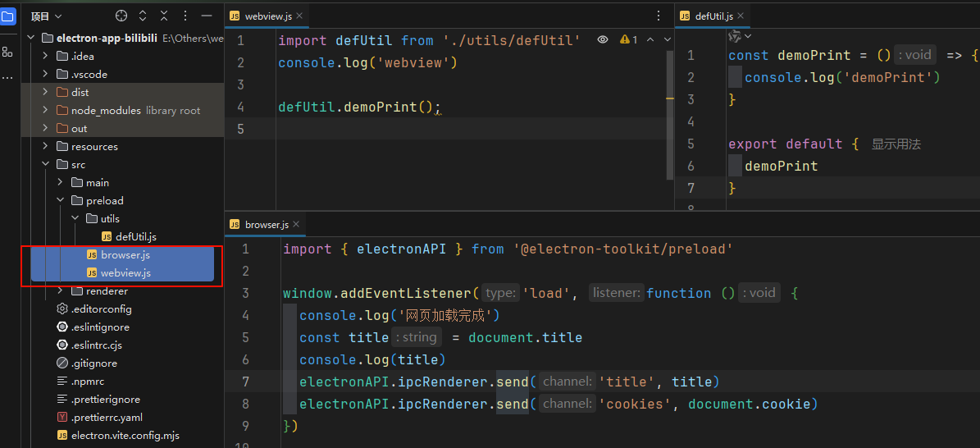
Task: Click 'export default' keyword in defUtil.js
Action: point(785,144)
